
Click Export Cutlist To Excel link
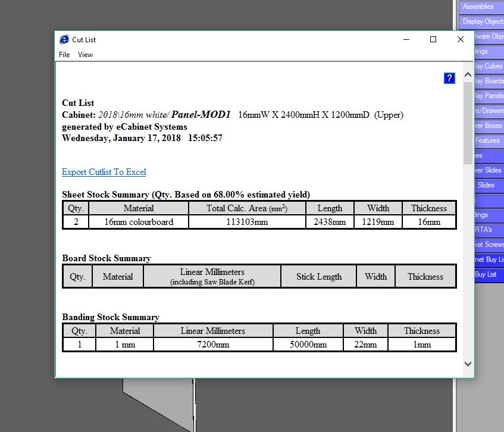[104, 172]
